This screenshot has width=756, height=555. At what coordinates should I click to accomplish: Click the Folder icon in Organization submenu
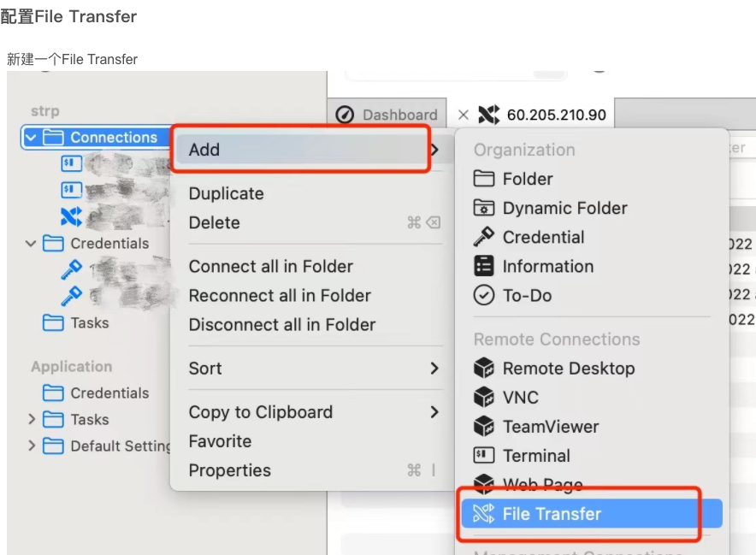coord(483,179)
